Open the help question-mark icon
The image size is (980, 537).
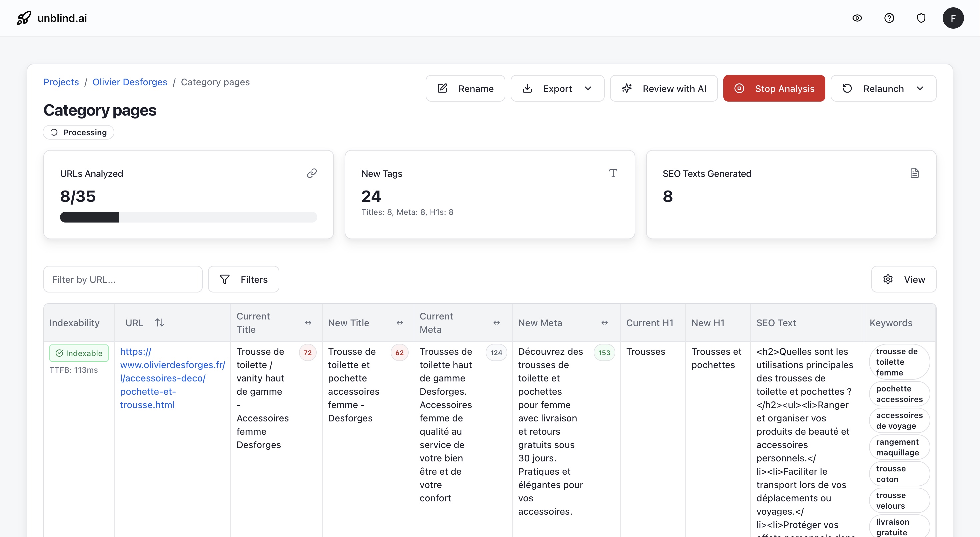889,18
